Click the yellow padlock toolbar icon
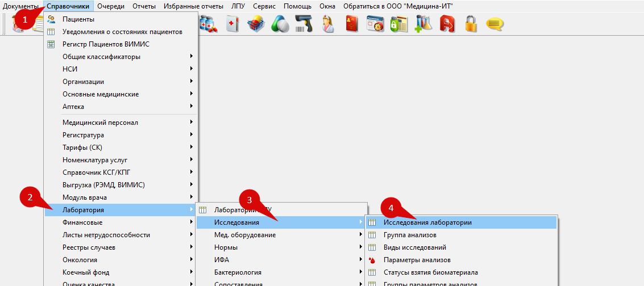The height and width of the screenshot is (286, 644). click(x=470, y=24)
